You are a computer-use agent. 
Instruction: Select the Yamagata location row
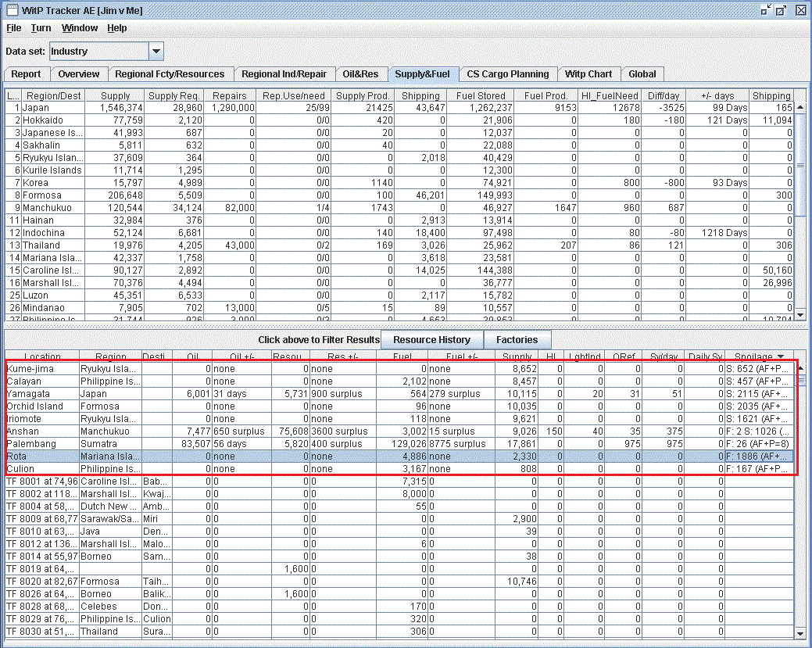click(399, 394)
